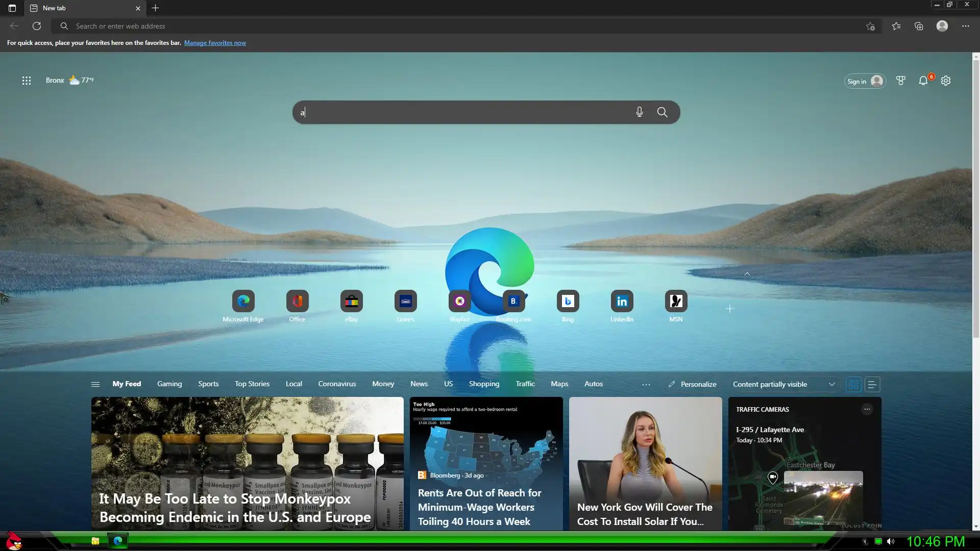Click the Sign in button
The image size is (980, 551).
point(864,81)
